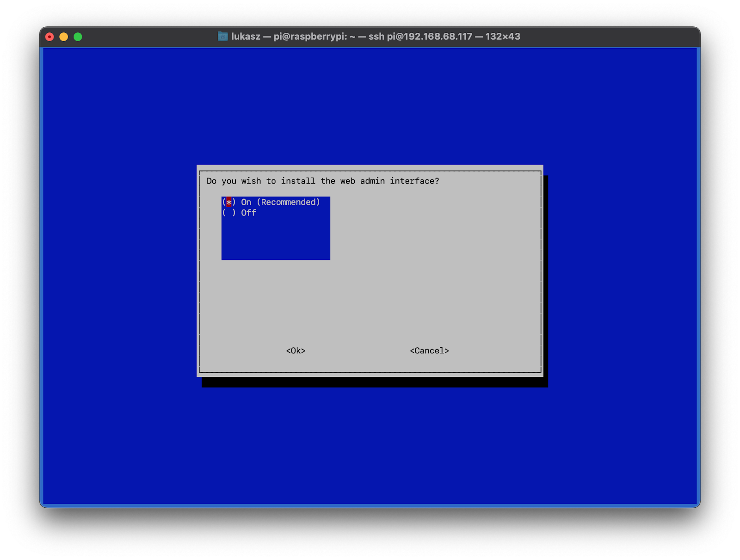Viewport: 740px width, 560px height.
Task: Click the Cancel button in dialog
Action: 429,351
